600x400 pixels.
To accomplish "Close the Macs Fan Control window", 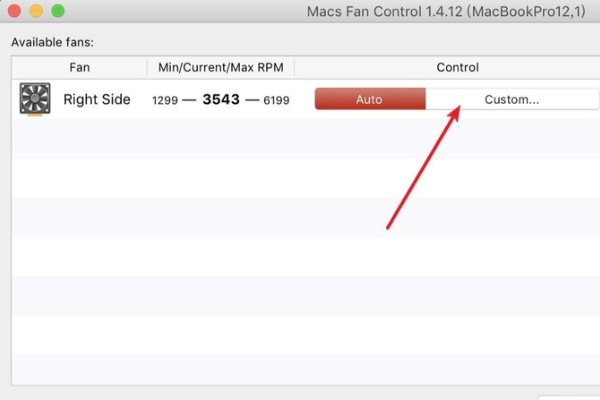I will [14, 11].
